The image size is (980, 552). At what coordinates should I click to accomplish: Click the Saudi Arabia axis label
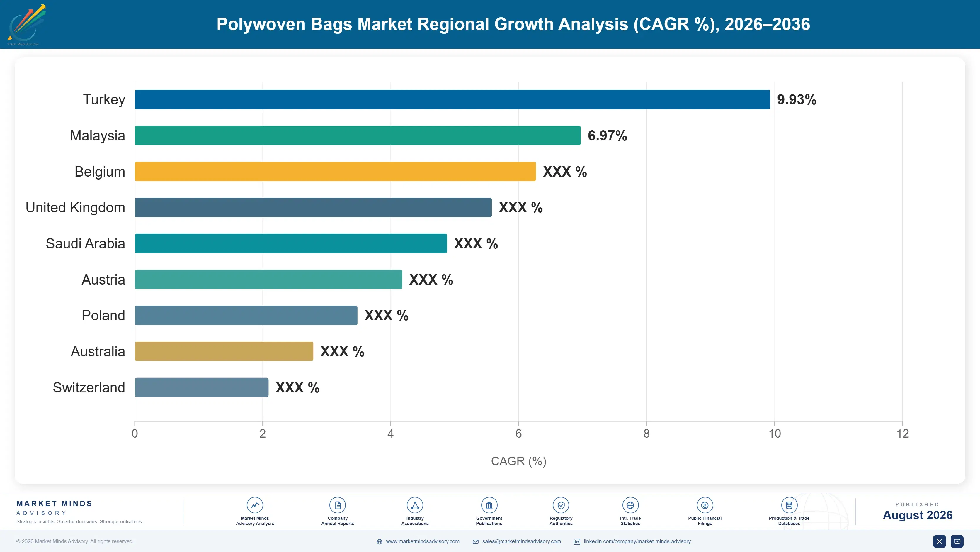point(85,244)
